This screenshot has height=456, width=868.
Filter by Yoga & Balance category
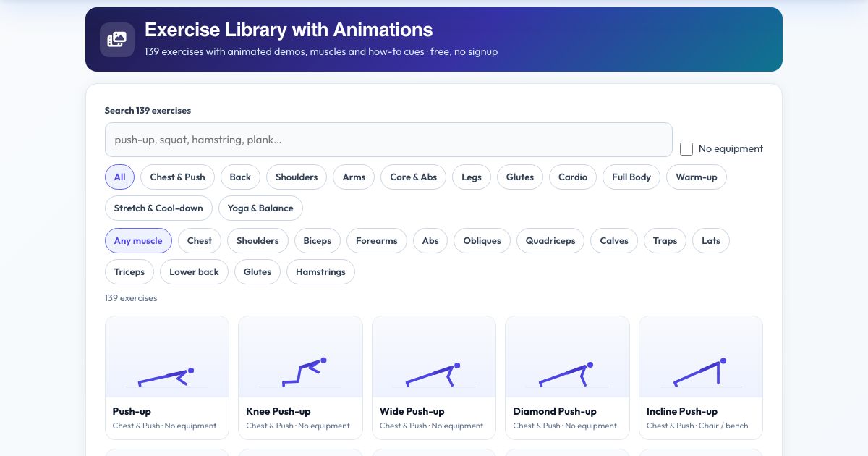coord(260,208)
